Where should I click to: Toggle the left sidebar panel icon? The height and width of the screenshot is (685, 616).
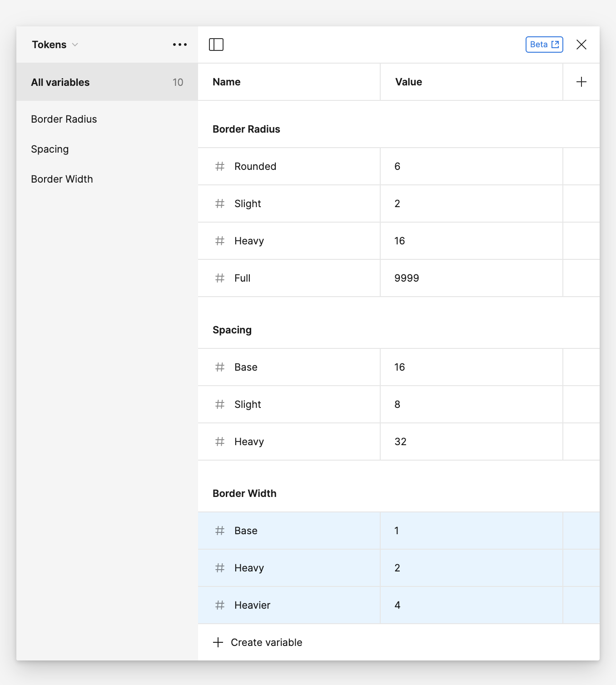(x=217, y=44)
